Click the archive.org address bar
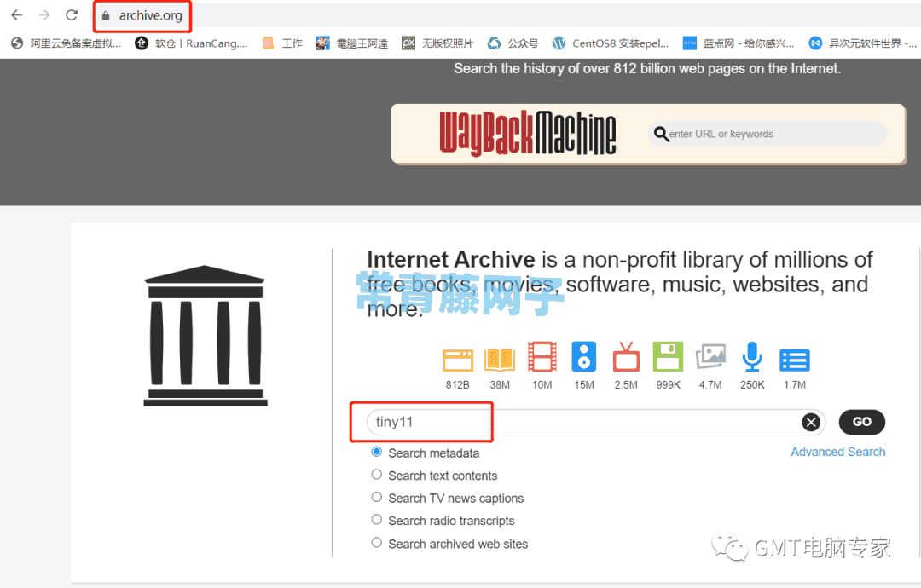This screenshot has height=588, width=921. pos(150,16)
